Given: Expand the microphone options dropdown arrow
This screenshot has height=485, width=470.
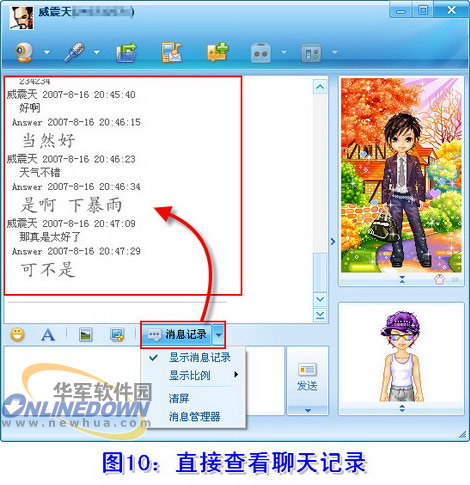Looking at the screenshot, I should click(x=97, y=52).
